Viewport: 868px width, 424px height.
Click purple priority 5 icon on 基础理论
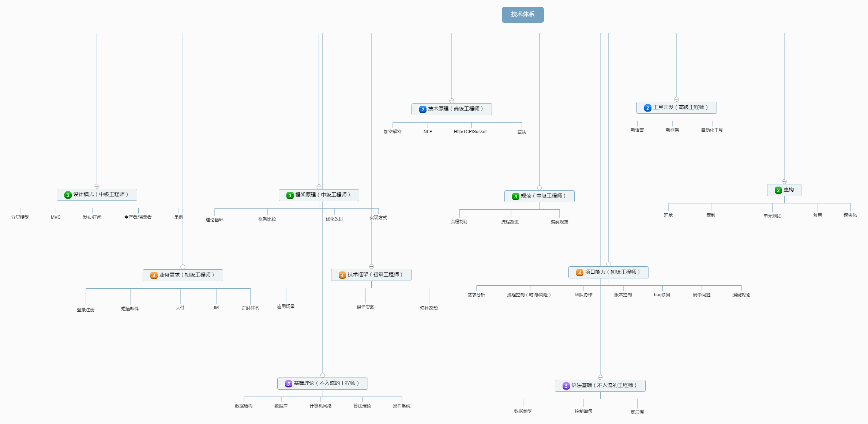coord(288,384)
